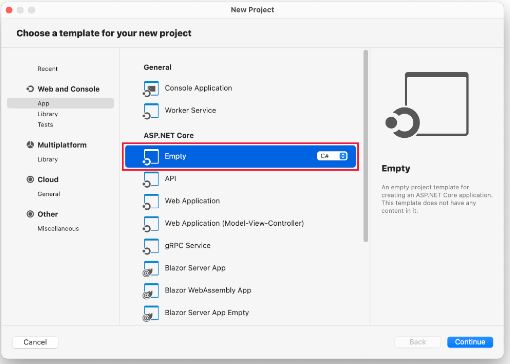
Task: Click the Back button
Action: (x=418, y=342)
